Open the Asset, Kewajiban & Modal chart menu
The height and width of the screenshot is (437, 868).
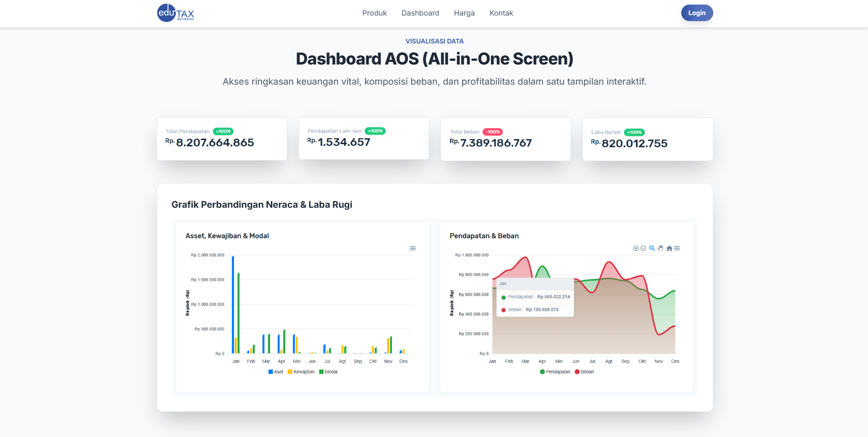pyautogui.click(x=412, y=248)
